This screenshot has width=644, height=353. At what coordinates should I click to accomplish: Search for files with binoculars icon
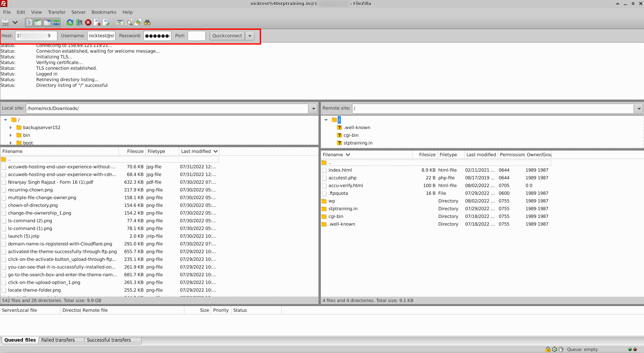147,22
